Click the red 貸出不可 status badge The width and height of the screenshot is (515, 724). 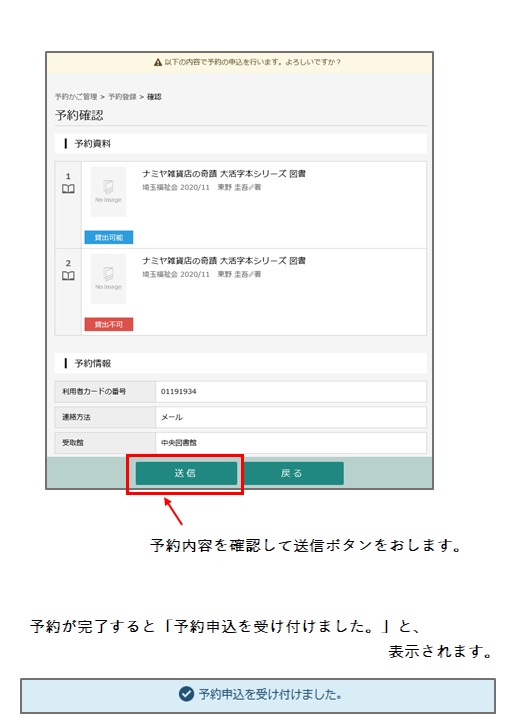coord(109,324)
